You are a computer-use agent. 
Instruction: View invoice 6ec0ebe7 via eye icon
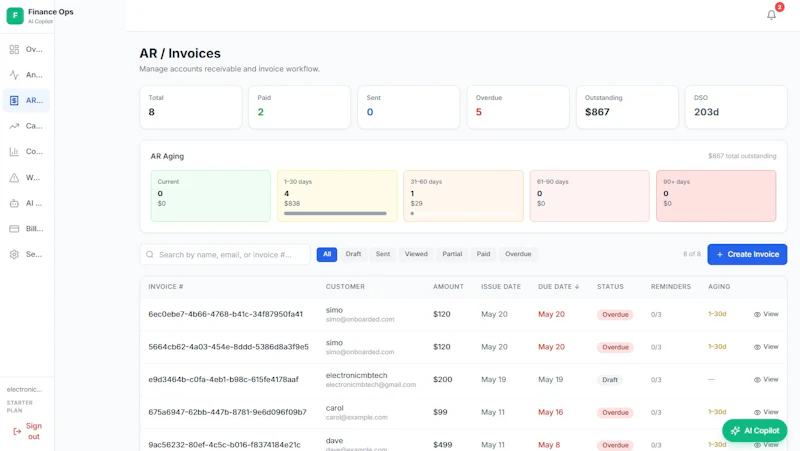point(757,314)
